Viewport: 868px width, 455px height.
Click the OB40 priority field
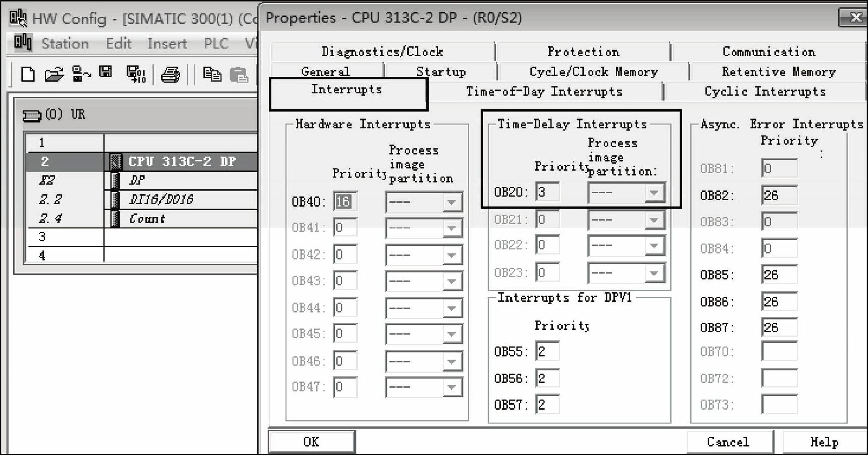[345, 202]
